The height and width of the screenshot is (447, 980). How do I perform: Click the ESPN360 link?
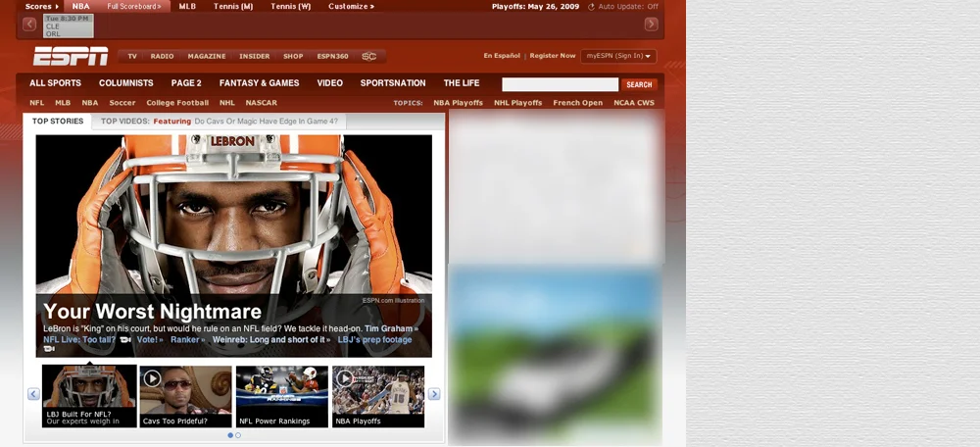tap(332, 56)
